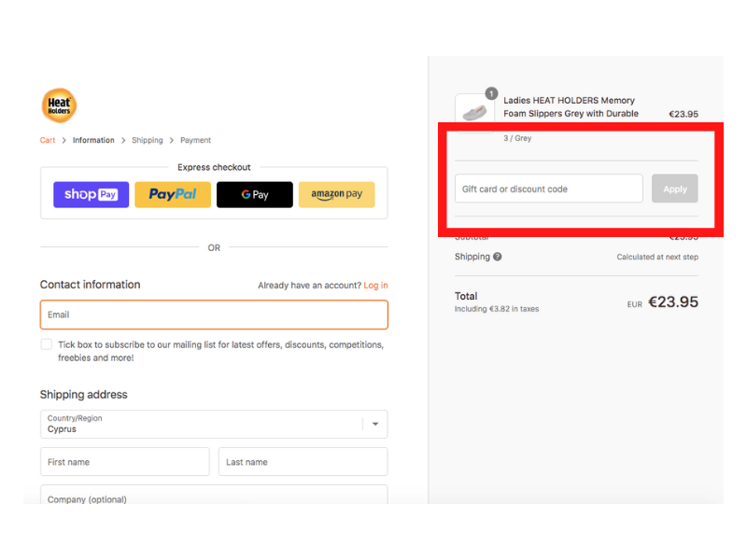Viewport: 747px width, 560px height.
Task: Select the Information breadcrumb step
Action: point(93,141)
